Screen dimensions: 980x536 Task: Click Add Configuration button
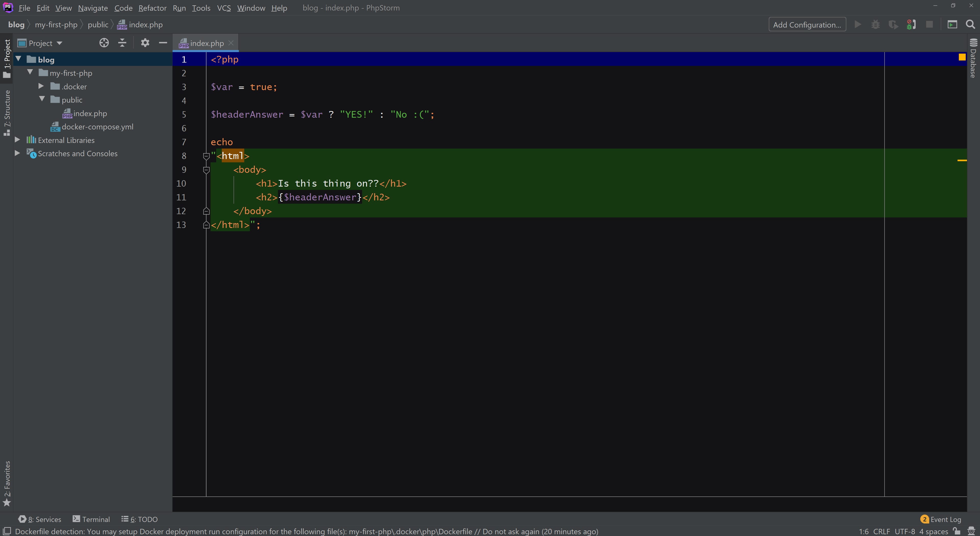point(807,25)
